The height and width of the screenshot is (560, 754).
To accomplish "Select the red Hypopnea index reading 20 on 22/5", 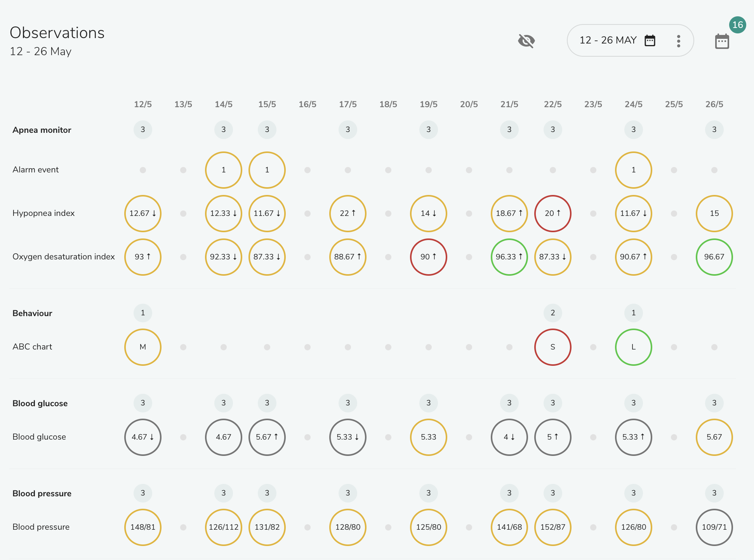I will [553, 213].
